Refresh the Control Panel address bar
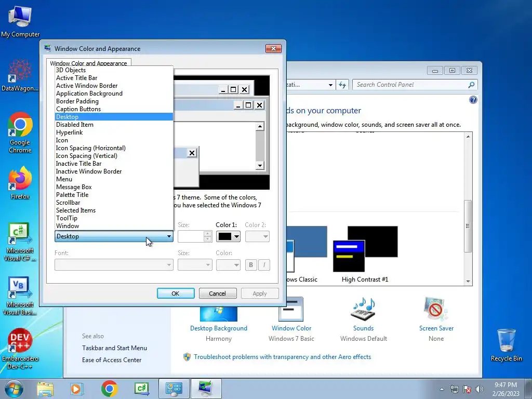Screen dimensions: 532x399 [342, 85]
